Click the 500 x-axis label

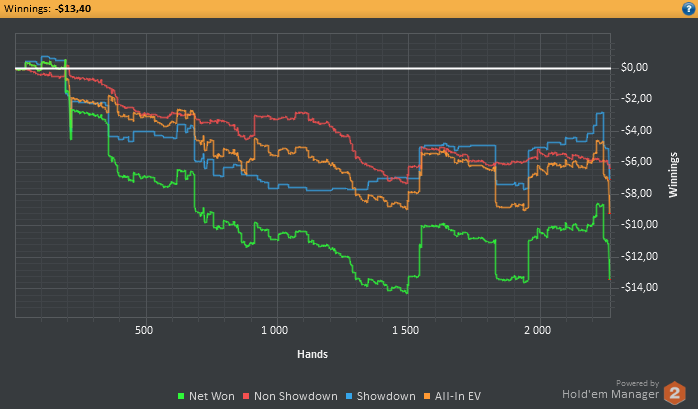[x=144, y=330]
